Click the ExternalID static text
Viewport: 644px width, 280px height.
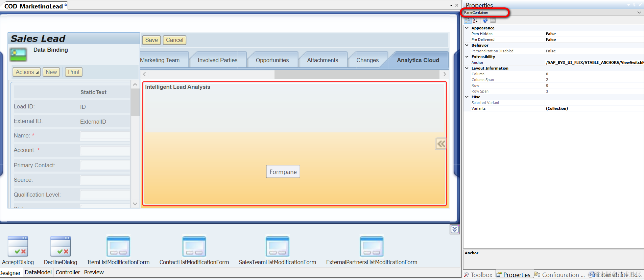pyautogui.click(x=93, y=122)
